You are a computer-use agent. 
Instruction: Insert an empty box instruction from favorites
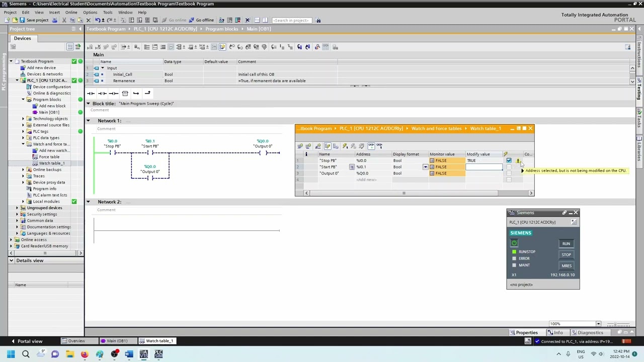125,93
